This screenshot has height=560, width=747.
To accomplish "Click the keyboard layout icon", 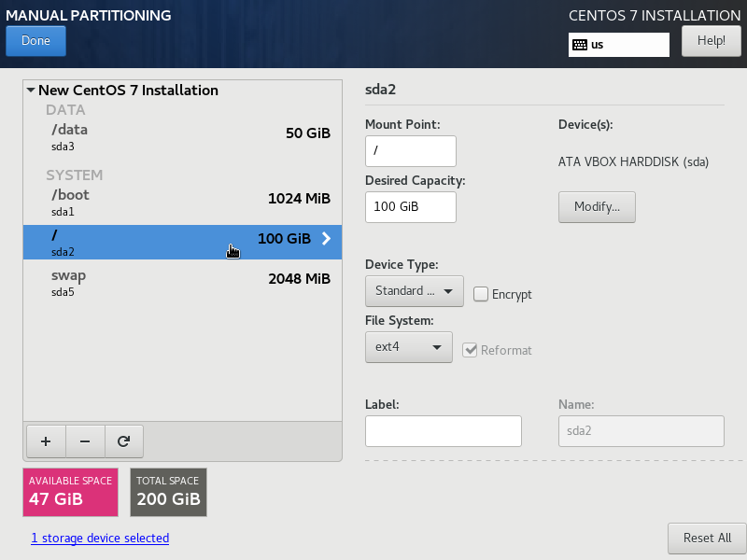I will click(x=580, y=45).
